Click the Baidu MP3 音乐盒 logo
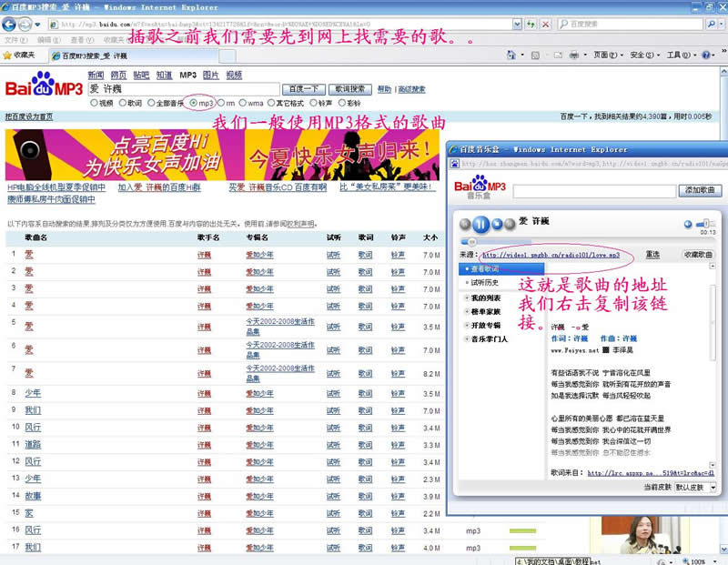Screen dimensions: 728x565 point(480,187)
